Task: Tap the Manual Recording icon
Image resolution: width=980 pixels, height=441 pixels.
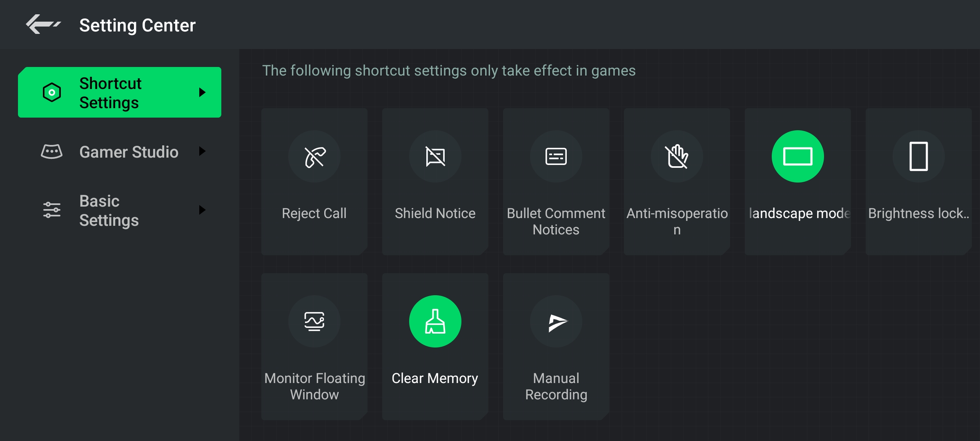Action: pos(556,321)
